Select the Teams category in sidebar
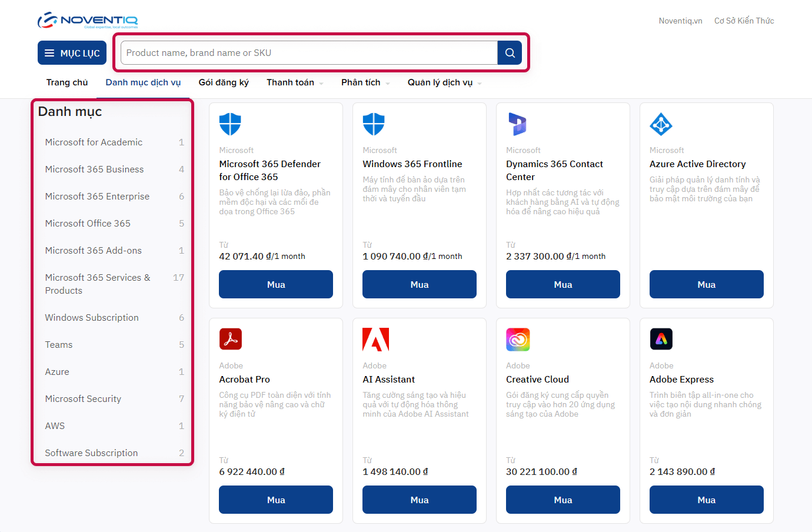Screen dimensions: 812x532 (59, 344)
